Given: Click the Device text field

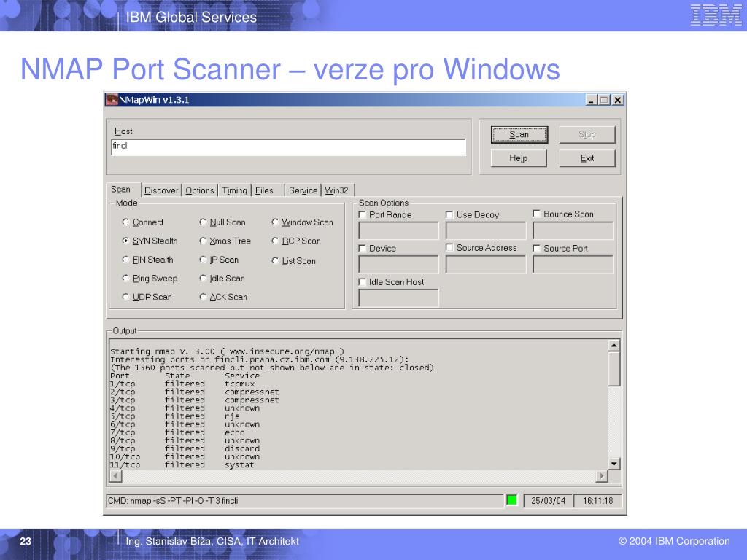Looking at the screenshot, I should pyautogui.click(x=398, y=264).
